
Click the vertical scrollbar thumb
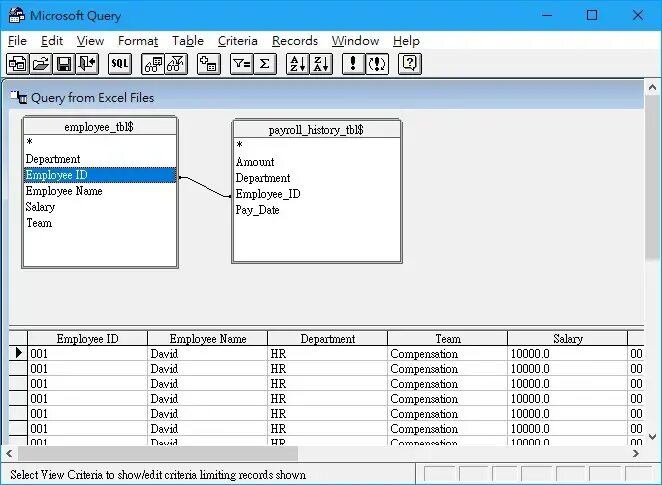tap(652, 176)
